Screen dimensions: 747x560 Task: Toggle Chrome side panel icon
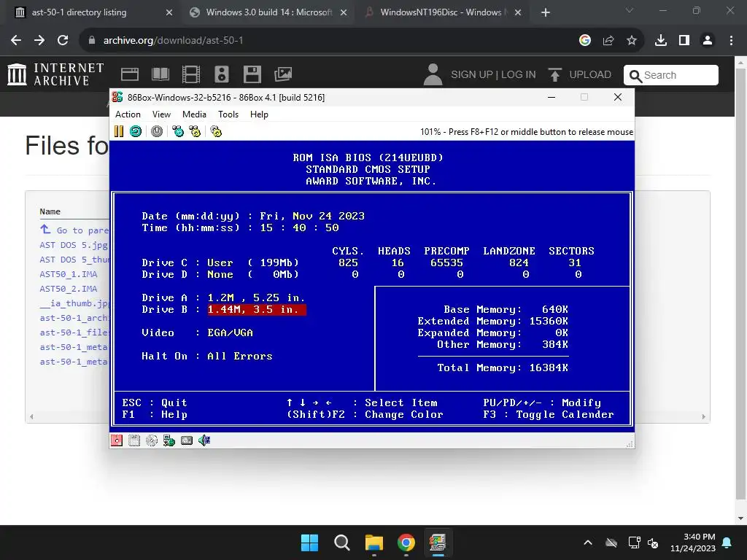[684, 41]
